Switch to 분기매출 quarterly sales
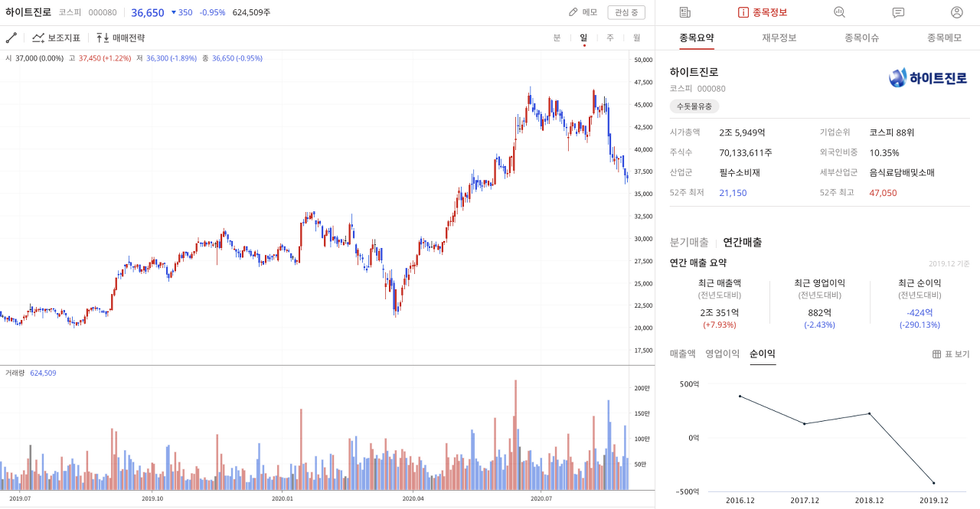 pyautogui.click(x=689, y=242)
